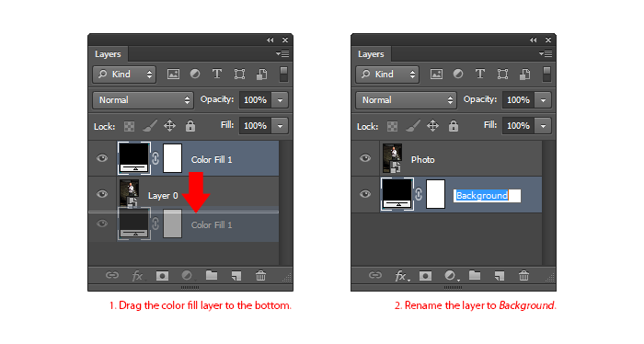Toggle layer filtering switch in right panel
This screenshot has height=344, width=644.
[x=546, y=74]
